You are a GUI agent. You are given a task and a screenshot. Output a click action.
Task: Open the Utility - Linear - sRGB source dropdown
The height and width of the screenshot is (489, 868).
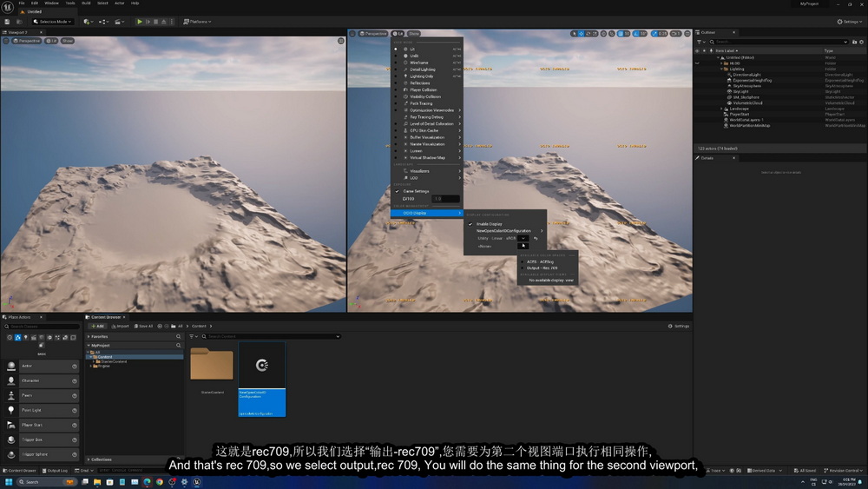pos(523,238)
